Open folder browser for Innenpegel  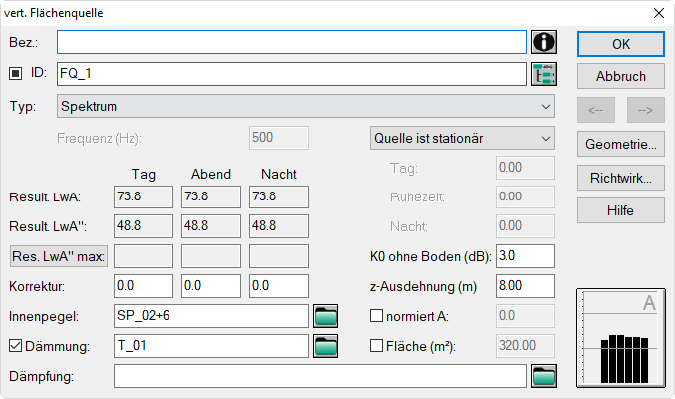325,316
